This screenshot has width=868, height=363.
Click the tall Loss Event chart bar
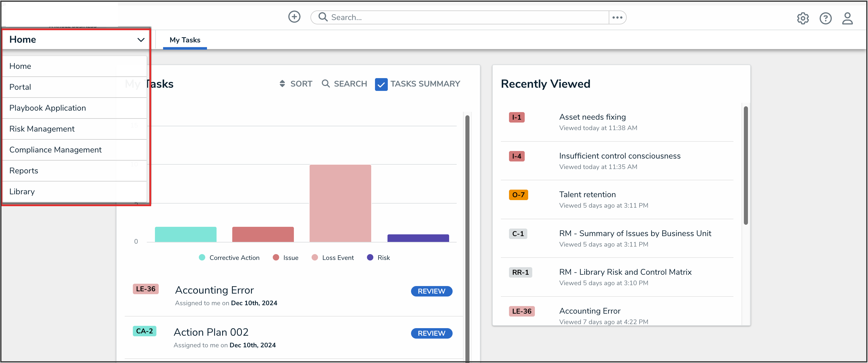pos(340,203)
